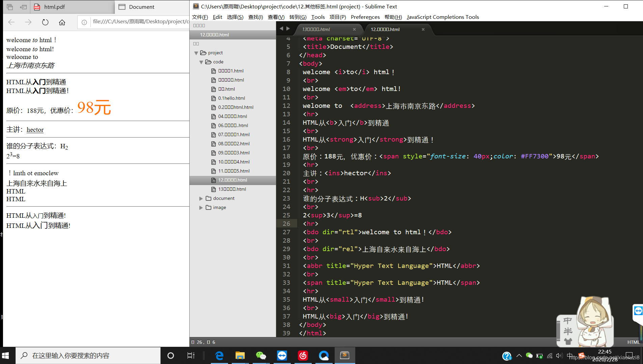
Task: Click the taskbar search box
Action: (88, 356)
